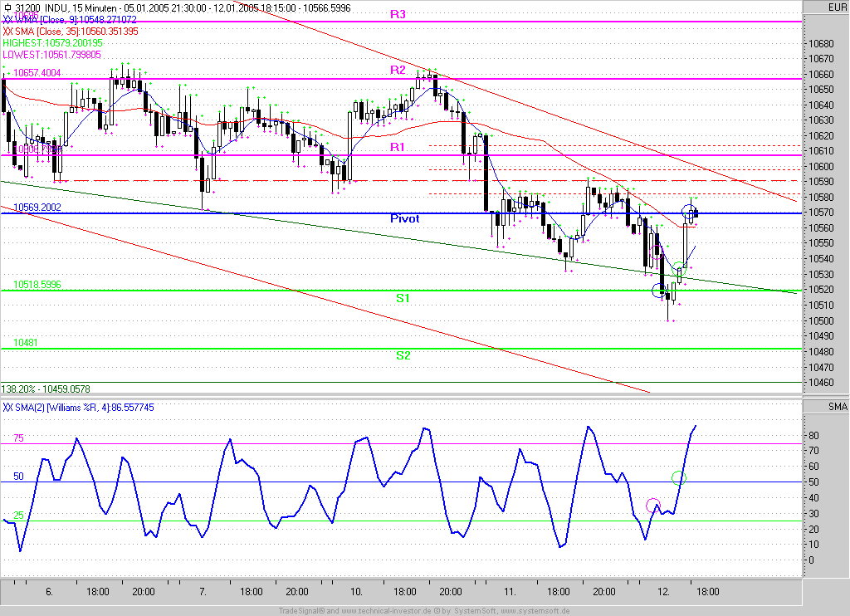The image size is (850, 616).
Task: Click the green circle marker on the oscillator line
Action: pos(679,477)
